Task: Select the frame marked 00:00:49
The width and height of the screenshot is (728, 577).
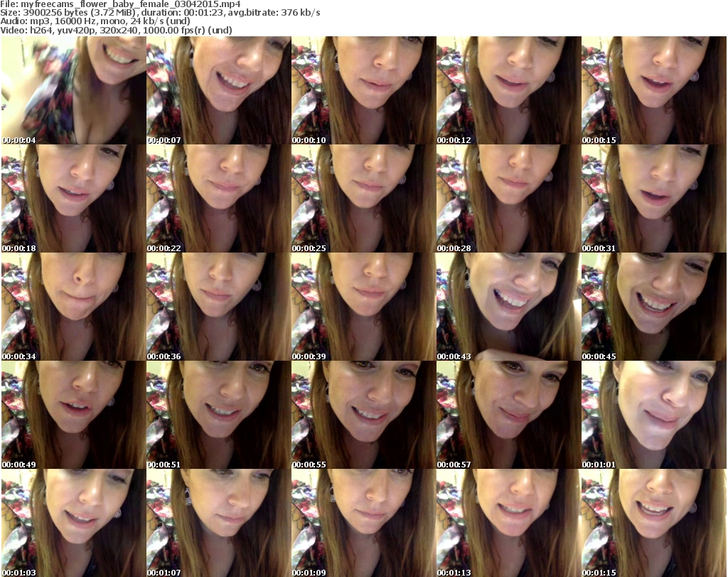Action: click(73, 415)
